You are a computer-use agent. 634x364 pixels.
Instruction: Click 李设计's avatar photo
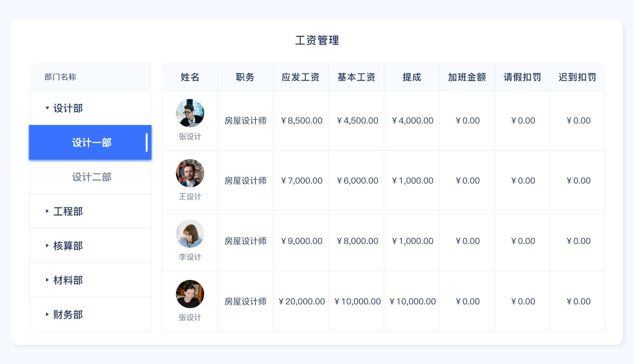pyautogui.click(x=190, y=234)
